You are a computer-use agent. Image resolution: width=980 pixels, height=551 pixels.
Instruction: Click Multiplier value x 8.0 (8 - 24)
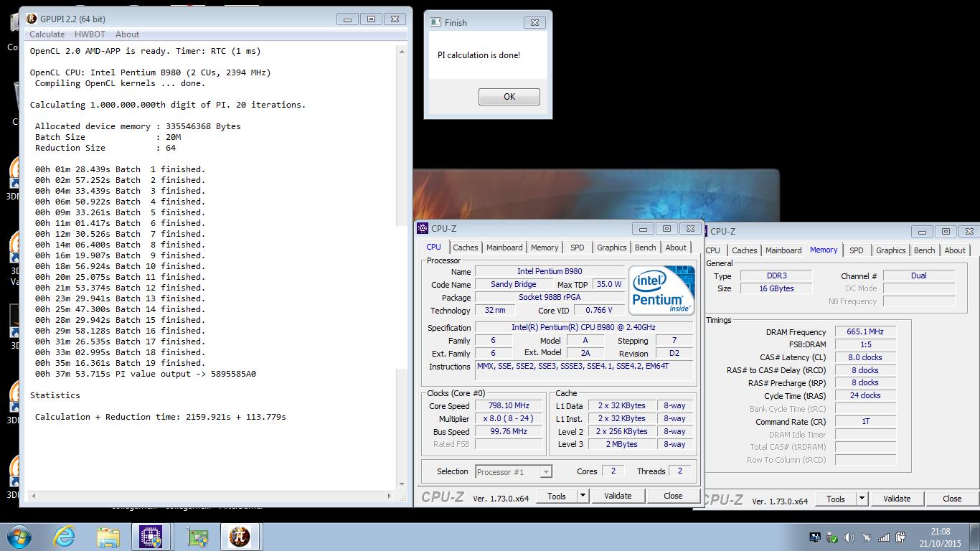[508, 419]
